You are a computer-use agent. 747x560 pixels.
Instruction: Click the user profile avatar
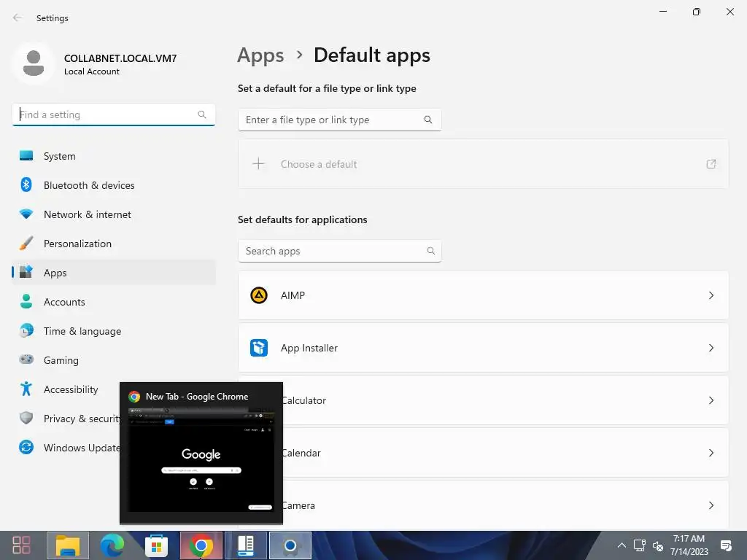click(x=34, y=63)
